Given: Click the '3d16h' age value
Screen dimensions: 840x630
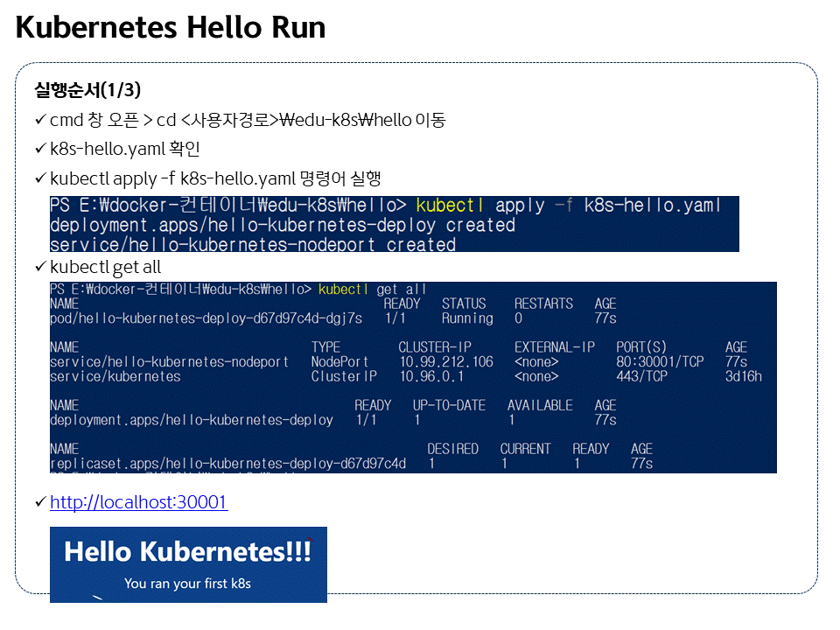Looking at the screenshot, I should (x=744, y=376).
